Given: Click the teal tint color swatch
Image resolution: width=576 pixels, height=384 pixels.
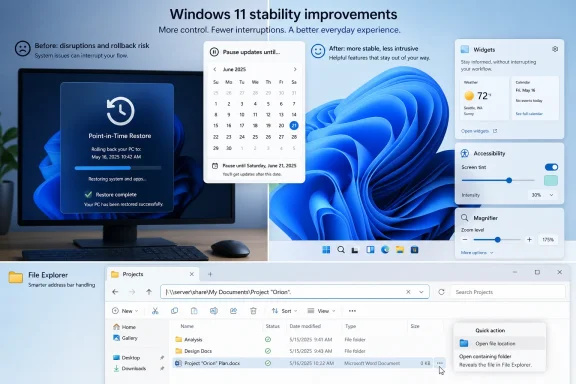Looking at the screenshot, I should [551, 180].
